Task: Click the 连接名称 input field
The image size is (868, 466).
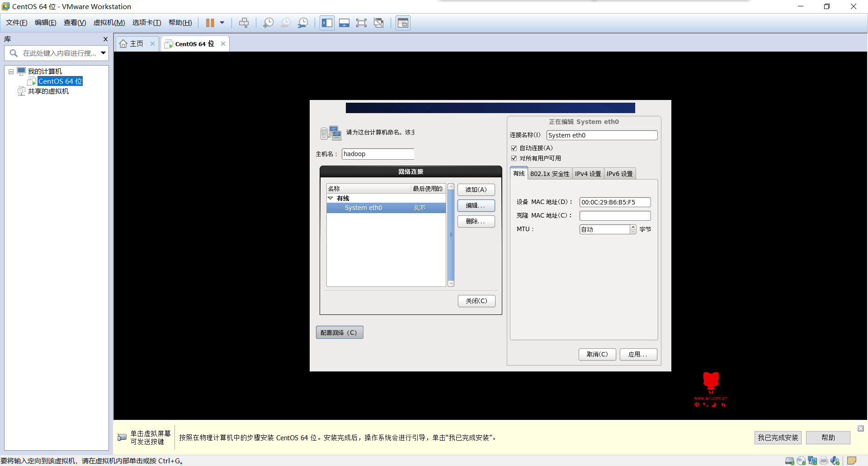Action: [602, 135]
